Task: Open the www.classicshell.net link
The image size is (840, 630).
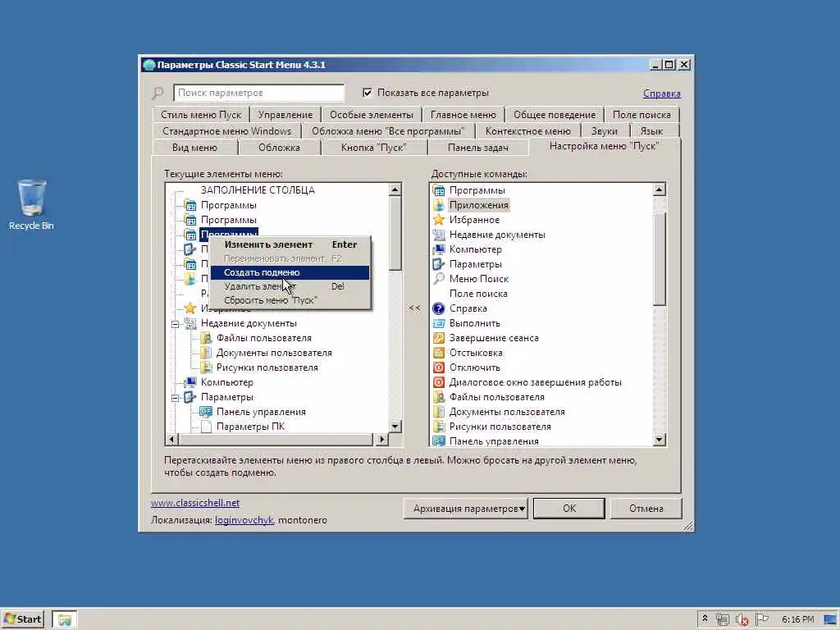Action: [x=195, y=503]
